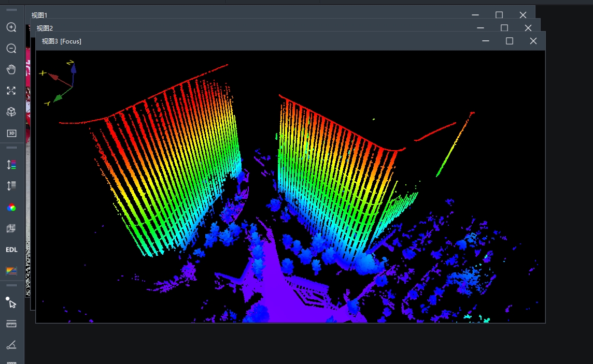Viewport: 593px width, 364px height.
Task: Click the XYZ axis orientation gizmo
Action: click(x=61, y=83)
